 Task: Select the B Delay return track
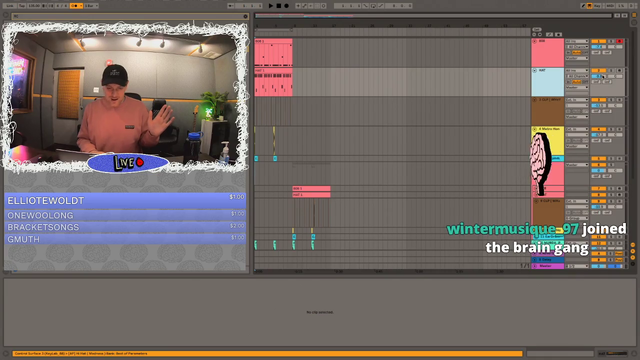click(548, 260)
